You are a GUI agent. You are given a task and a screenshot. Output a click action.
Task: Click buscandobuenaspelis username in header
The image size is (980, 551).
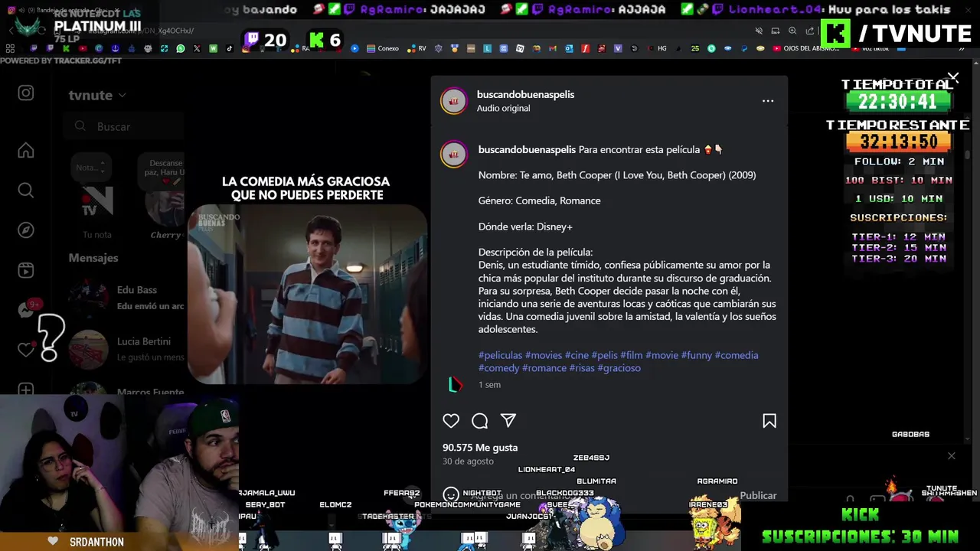525,94
